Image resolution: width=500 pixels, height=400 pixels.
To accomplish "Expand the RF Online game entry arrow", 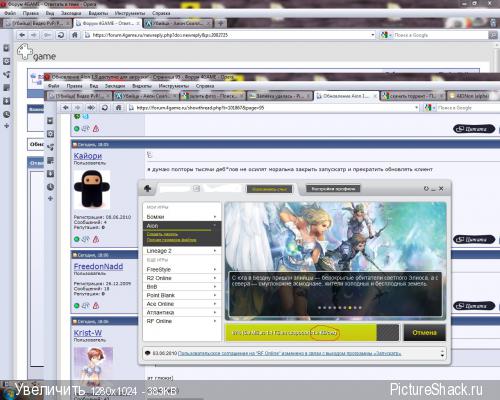I will pos(215,321).
